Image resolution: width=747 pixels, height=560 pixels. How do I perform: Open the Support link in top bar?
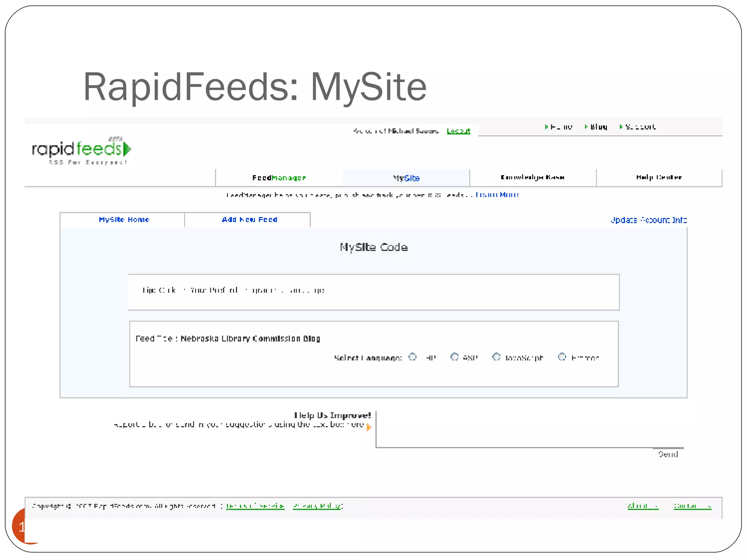(638, 127)
